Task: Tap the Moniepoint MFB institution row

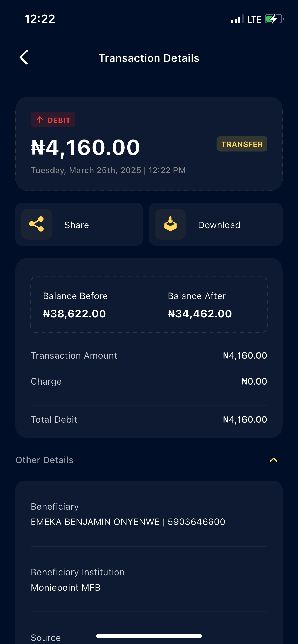Action: coord(66,588)
